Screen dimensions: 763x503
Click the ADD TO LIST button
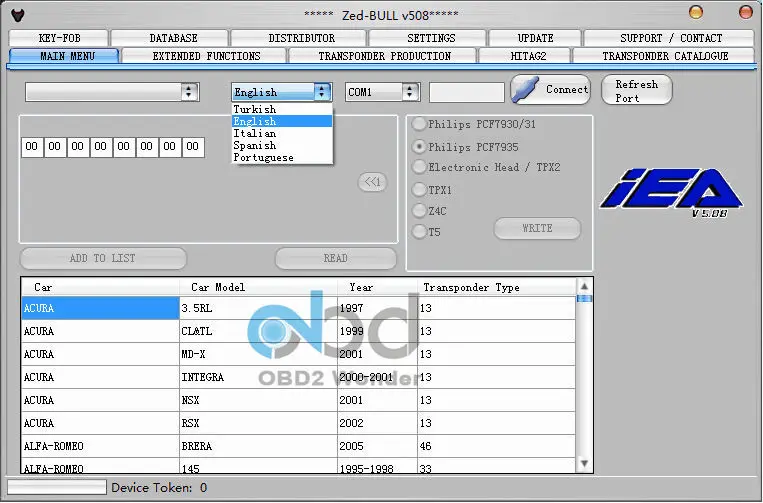103,258
